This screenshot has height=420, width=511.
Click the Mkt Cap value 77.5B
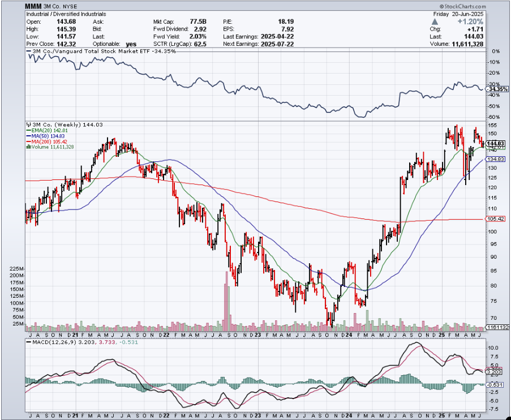[x=198, y=22]
